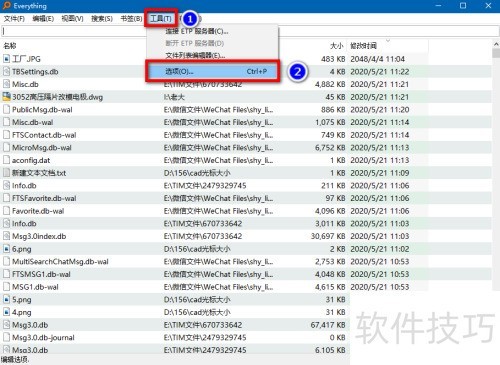This screenshot has height=365, width=500.
Task: Click the date 2020/5/21 11:22
Action: [x=380, y=72]
